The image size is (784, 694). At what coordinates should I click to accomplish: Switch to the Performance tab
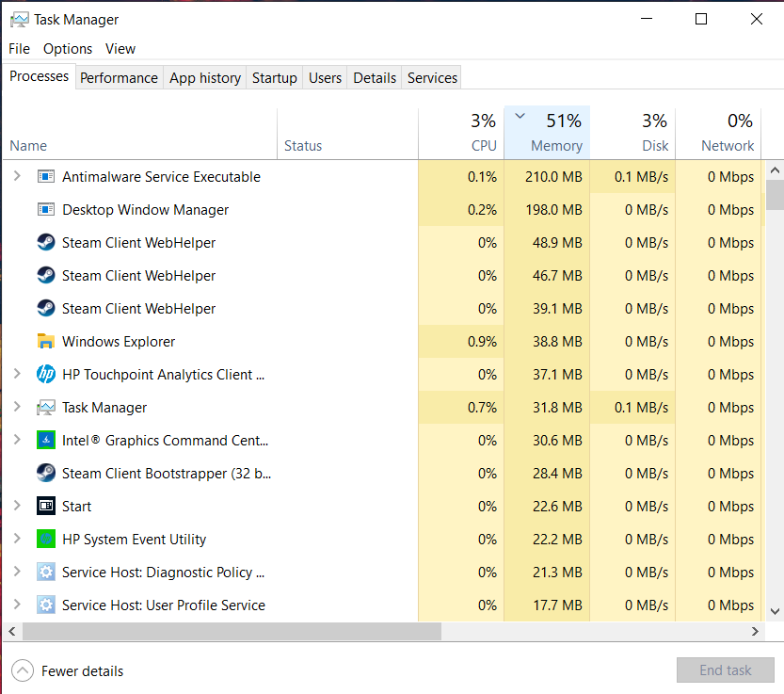click(119, 77)
